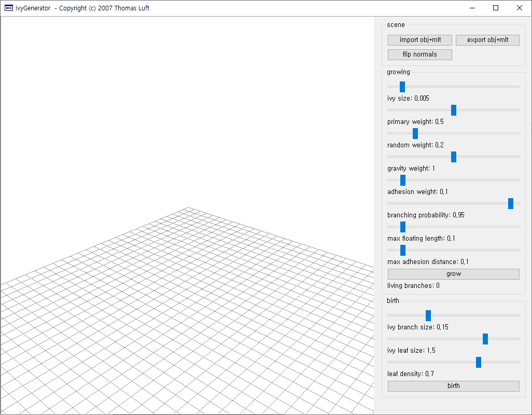Click the 'ivy size: 0,005' label
The width and height of the screenshot is (532, 415).
(x=408, y=99)
